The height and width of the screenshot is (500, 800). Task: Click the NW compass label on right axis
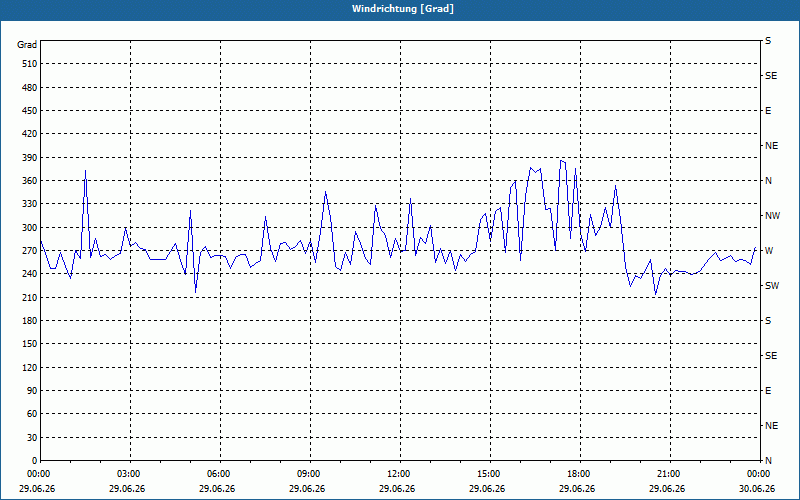[x=773, y=216]
